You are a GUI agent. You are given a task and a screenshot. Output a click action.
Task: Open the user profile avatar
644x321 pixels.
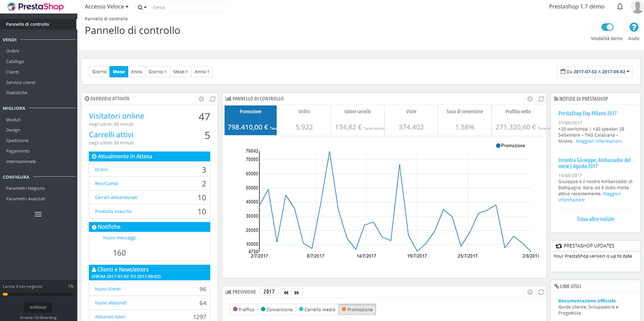coord(637,7)
